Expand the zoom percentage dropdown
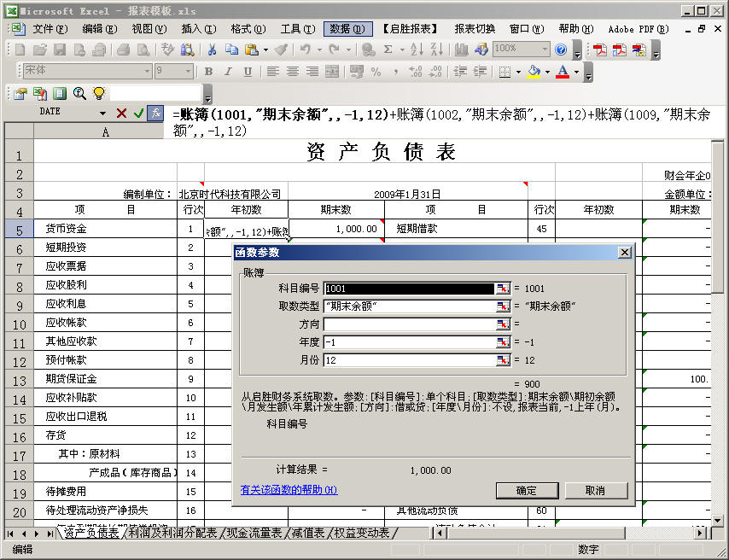The width and height of the screenshot is (729, 560). click(546, 50)
